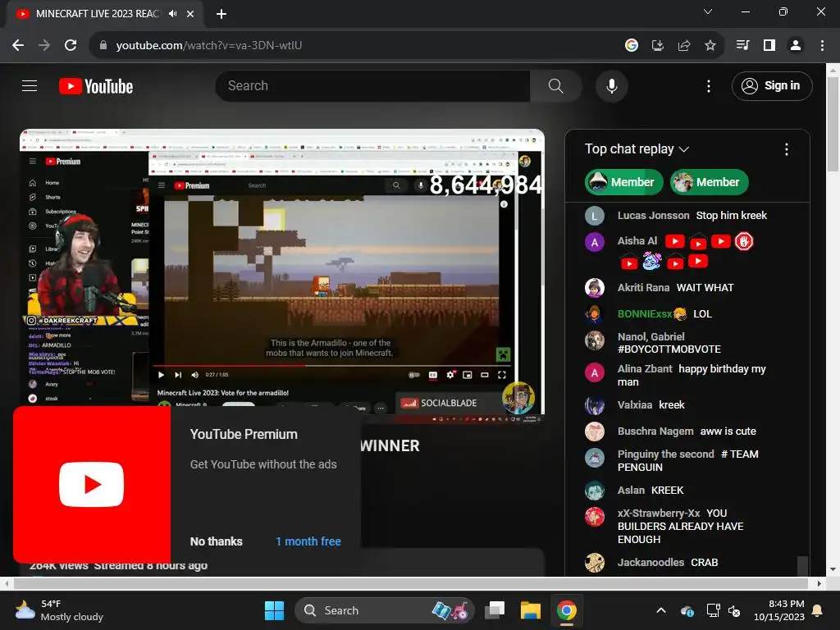The image size is (840, 630).
Task: Open Chrome profile icon
Action: 796,46
